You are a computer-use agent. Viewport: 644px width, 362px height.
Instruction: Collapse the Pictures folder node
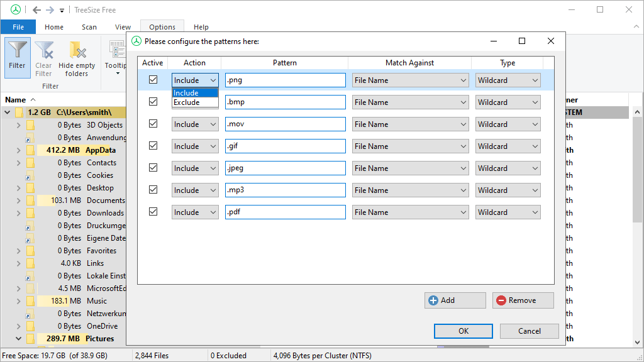click(x=18, y=339)
